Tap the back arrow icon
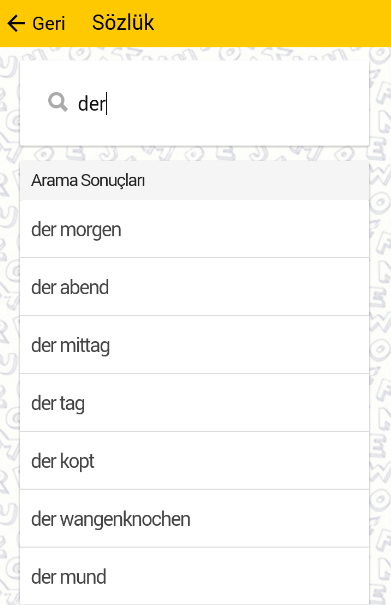The height and width of the screenshot is (605, 391). click(16, 24)
